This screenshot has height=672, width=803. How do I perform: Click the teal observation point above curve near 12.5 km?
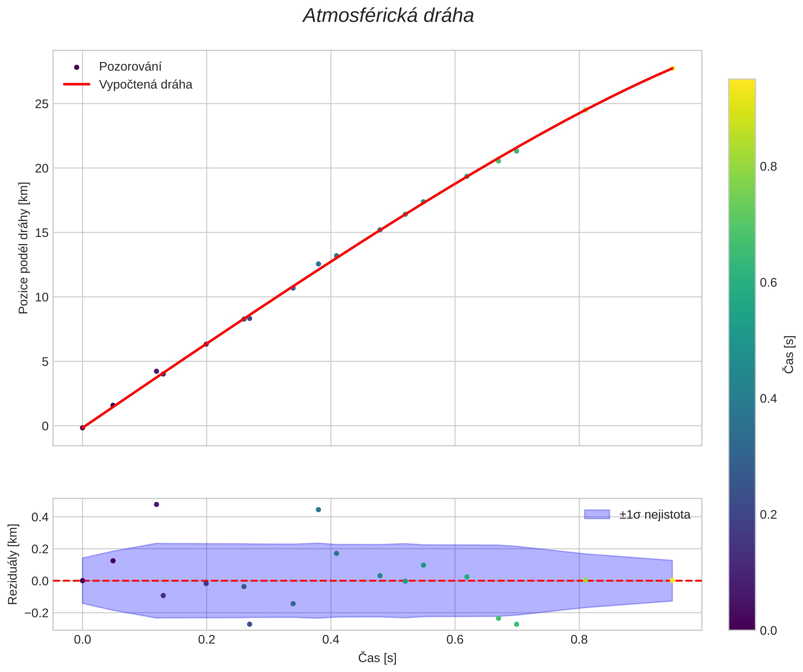click(319, 264)
